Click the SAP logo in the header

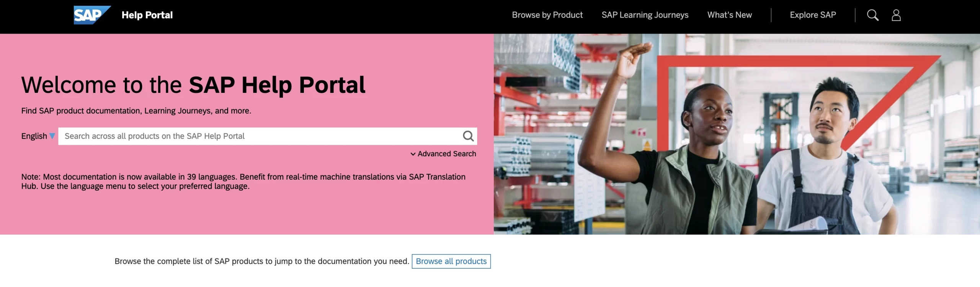pyautogui.click(x=92, y=15)
